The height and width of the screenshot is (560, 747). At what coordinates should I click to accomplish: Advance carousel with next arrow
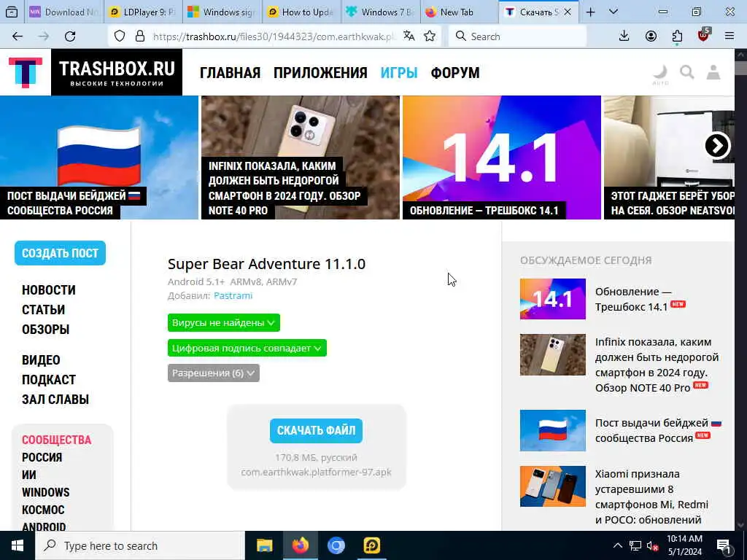click(x=718, y=146)
